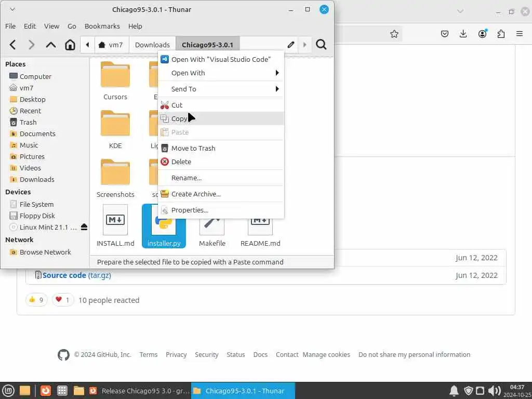Open Firefox hamburger application menu
Image resolution: width=532 pixels, height=399 pixels.
coord(520,34)
